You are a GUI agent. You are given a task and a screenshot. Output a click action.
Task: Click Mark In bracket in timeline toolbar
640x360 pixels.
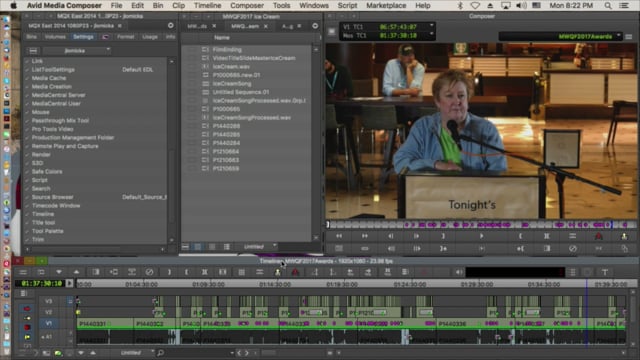(x=169, y=272)
